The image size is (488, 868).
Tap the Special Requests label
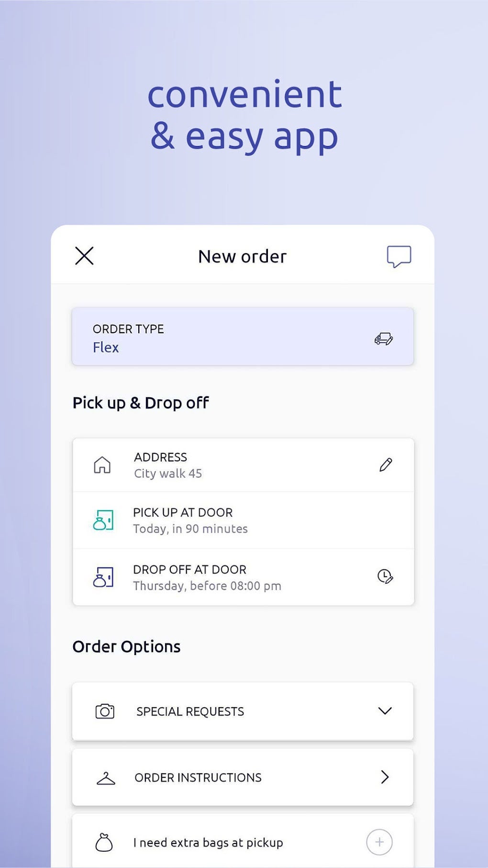click(x=190, y=711)
